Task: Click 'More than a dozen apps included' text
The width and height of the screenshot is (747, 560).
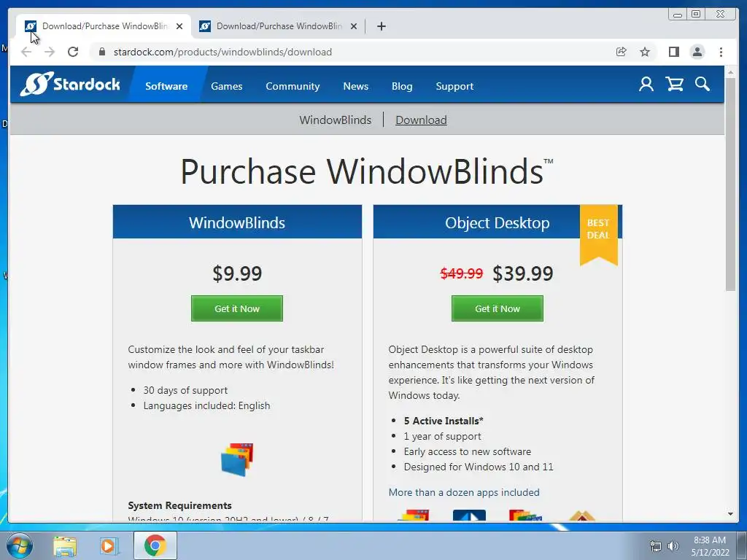Action: point(464,492)
